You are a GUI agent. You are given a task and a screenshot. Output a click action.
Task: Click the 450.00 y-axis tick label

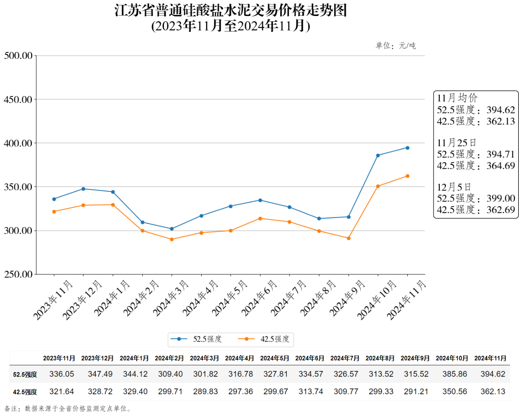[18, 100]
